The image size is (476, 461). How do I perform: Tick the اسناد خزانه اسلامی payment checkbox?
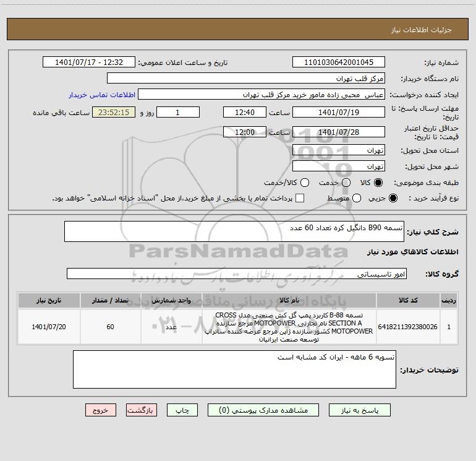pos(300,198)
